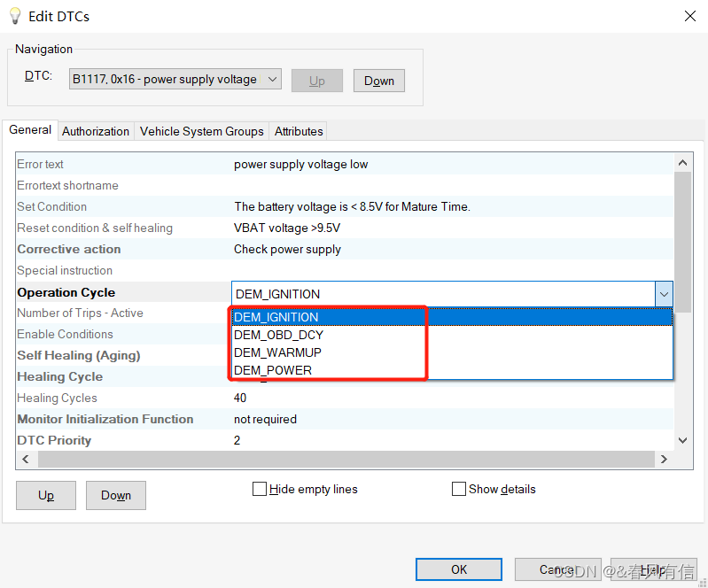Choose DEM_WARMUP operation cycle
The width and height of the screenshot is (708, 588).
pyautogui.click(x=452, y=352)
